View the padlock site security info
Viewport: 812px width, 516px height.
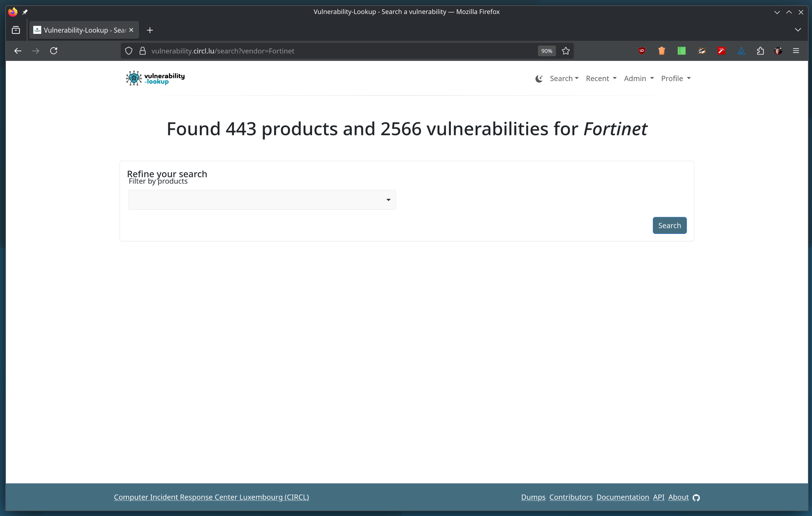pos(142,51)
